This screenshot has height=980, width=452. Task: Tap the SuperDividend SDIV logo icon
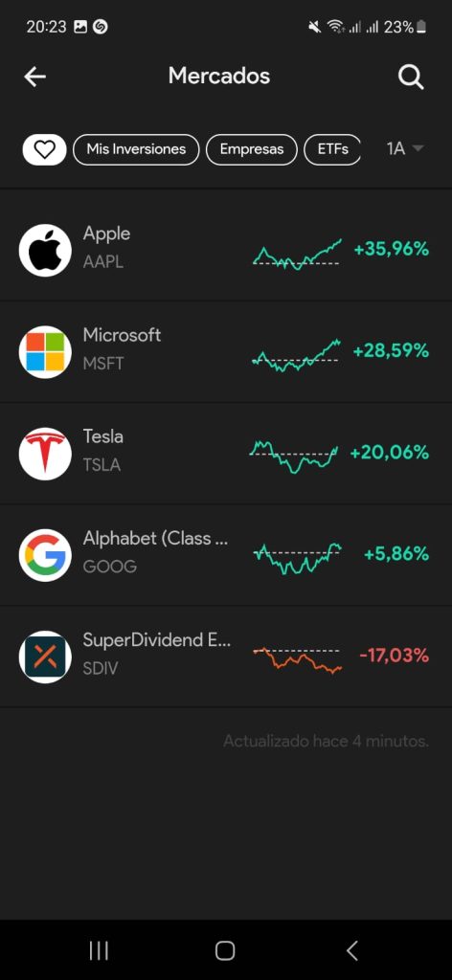pos(45,657)
